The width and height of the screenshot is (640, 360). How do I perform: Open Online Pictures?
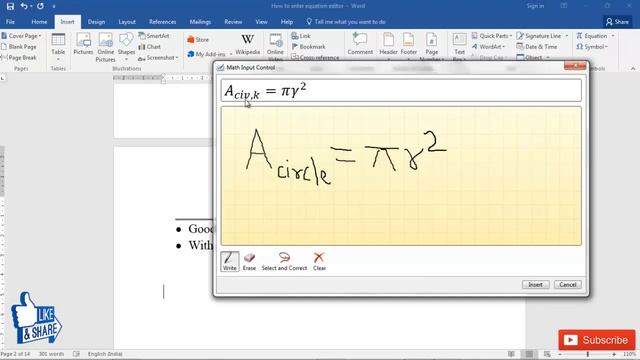[105, 47]
